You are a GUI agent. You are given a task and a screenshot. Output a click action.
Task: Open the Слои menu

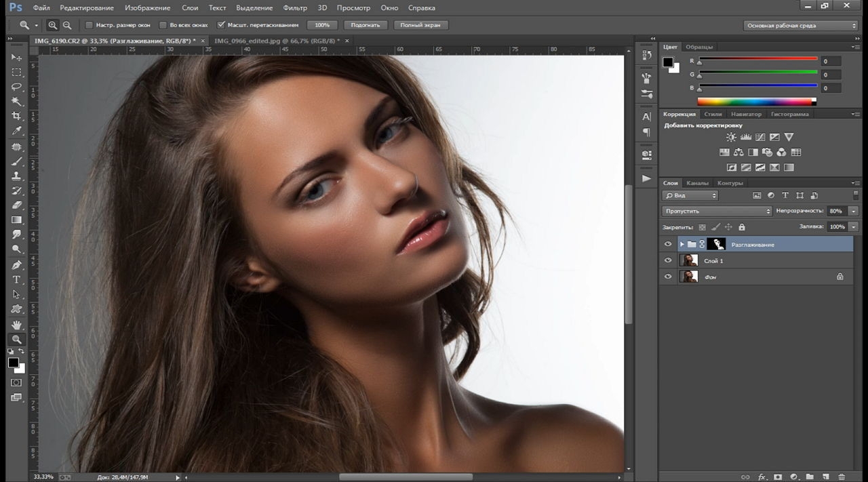pyautogui.click(x=191, y=7)
